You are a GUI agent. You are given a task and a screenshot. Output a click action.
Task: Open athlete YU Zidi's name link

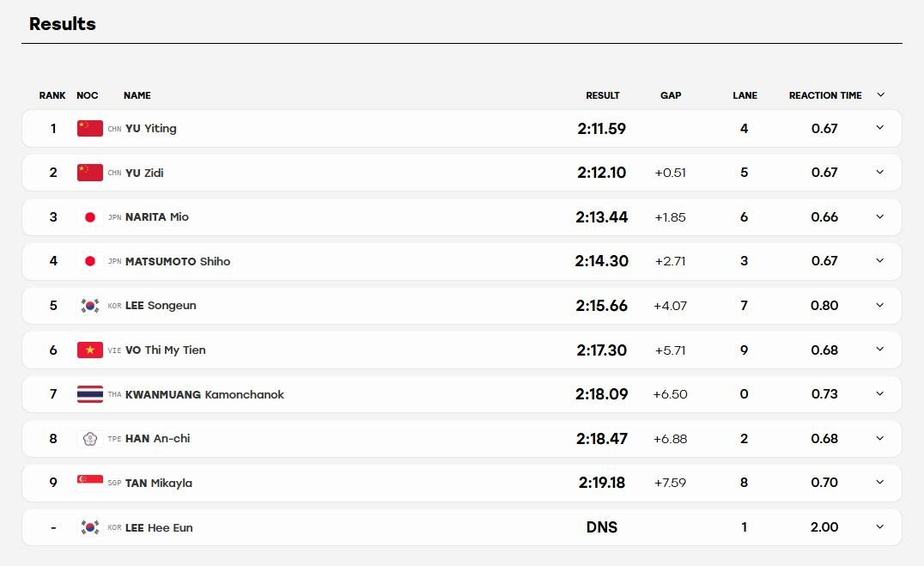(x=144, y=173)
